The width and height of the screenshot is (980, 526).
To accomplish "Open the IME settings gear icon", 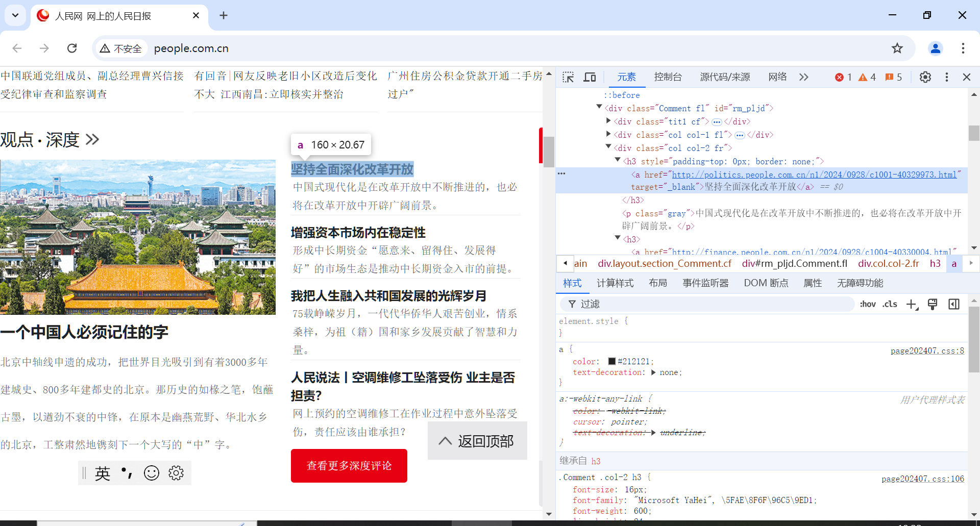I will point(176,473).
